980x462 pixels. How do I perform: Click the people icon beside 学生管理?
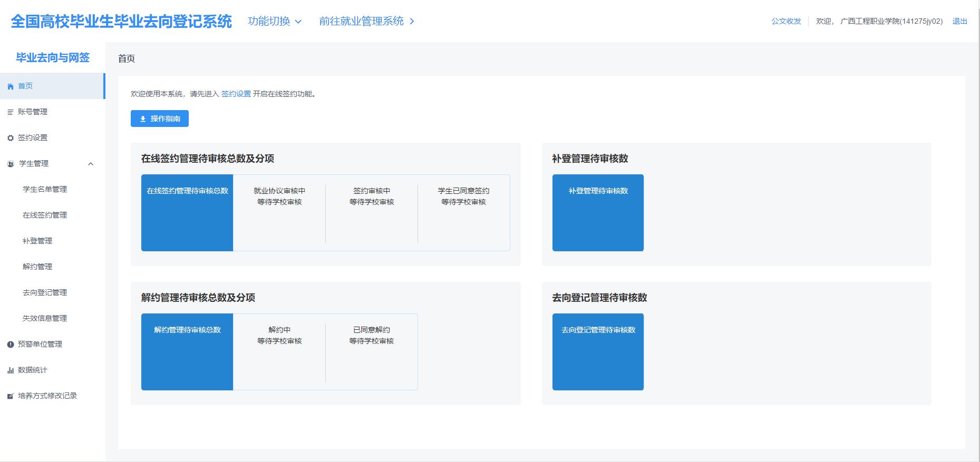coord(11,164)
